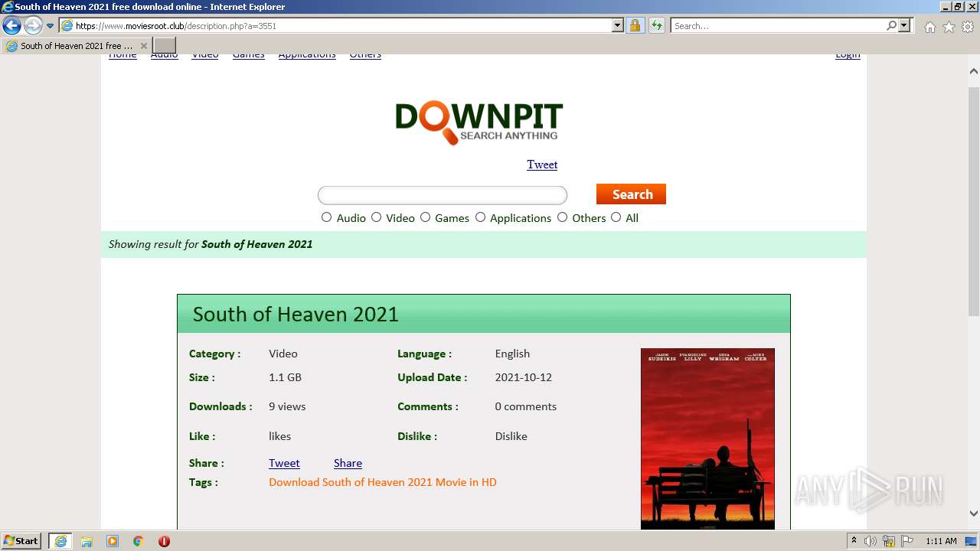Viewport: 980px width, 551px height.
Task: Click the orange Search button
Action: pos(631,194)
